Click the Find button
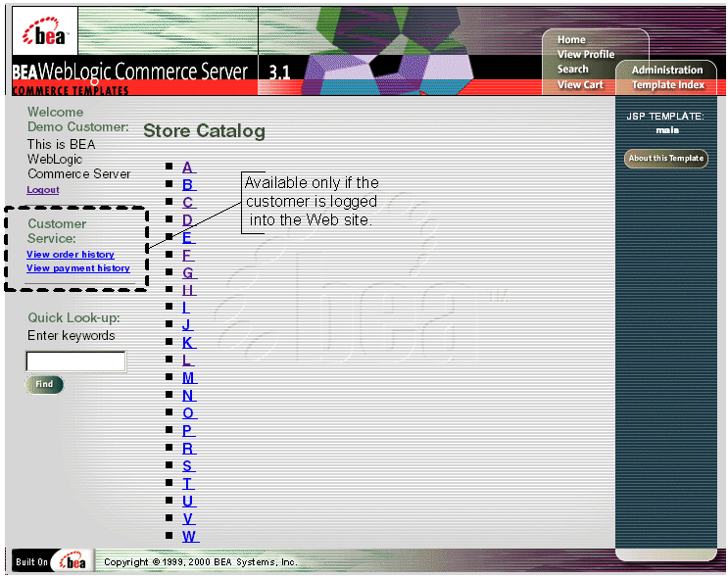Viewport: 728px width, 578px height. pos(44,384)
